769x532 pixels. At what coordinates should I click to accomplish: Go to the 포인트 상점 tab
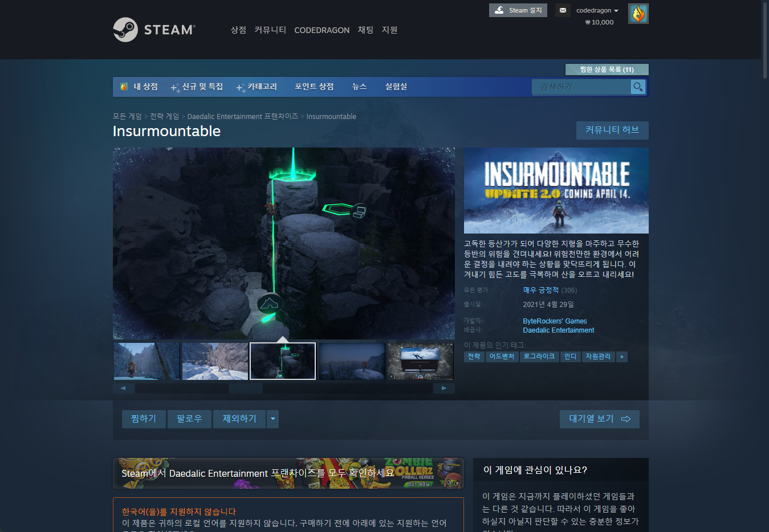314,87
